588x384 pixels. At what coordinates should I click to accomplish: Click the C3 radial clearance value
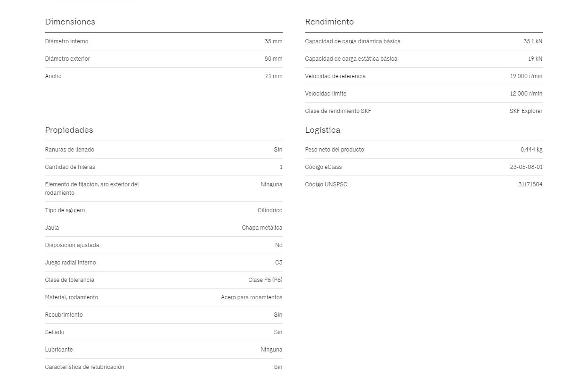tap(278, 263)
